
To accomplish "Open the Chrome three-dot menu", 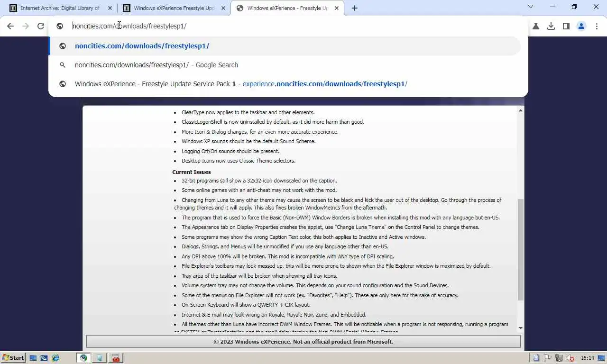I will (597, 26).
